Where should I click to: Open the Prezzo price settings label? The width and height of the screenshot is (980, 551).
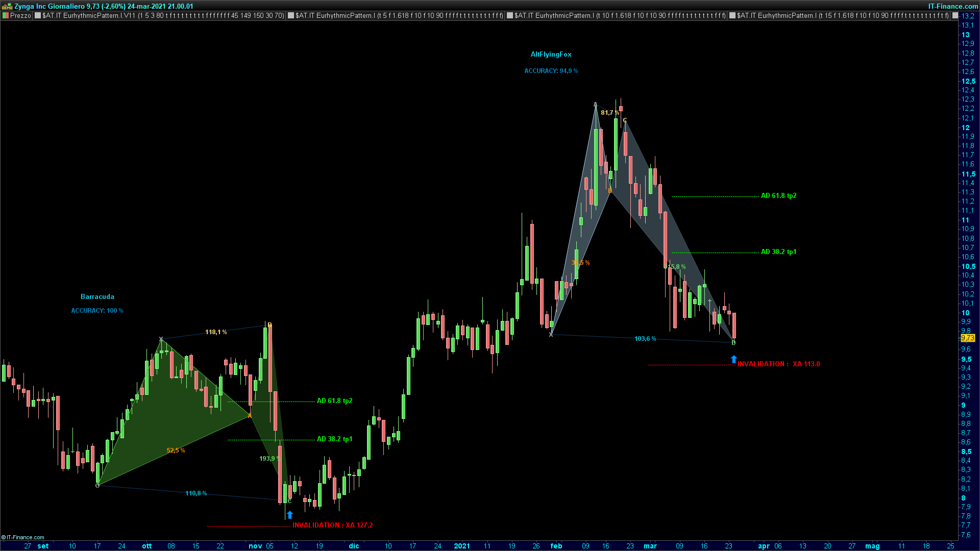[x=20, y=16]
